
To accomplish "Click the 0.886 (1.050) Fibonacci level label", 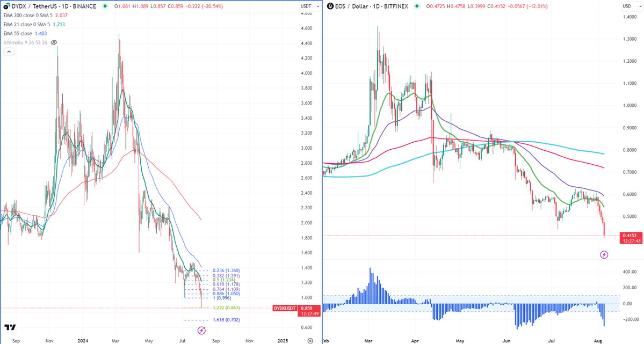I will pos(226,294).
